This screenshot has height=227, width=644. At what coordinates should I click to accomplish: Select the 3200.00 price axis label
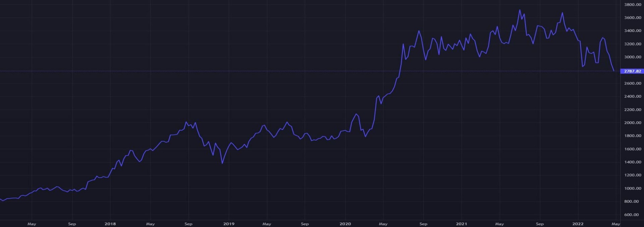click(x=633, y=44)
